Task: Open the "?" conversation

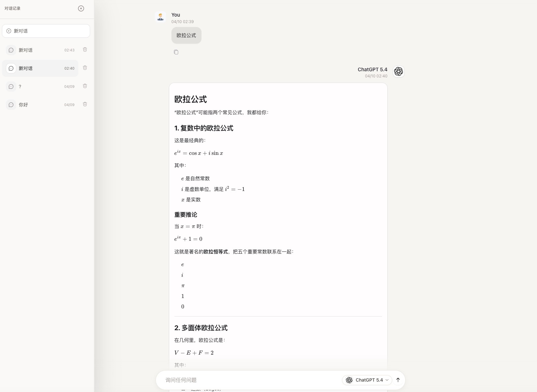Action: [x=40, y=87]
